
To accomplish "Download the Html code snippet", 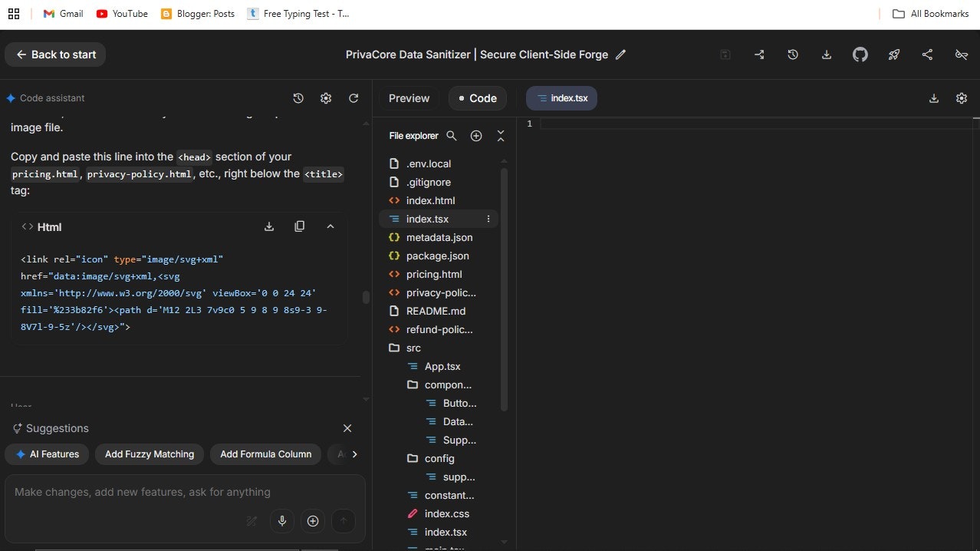I will (269, 226).
